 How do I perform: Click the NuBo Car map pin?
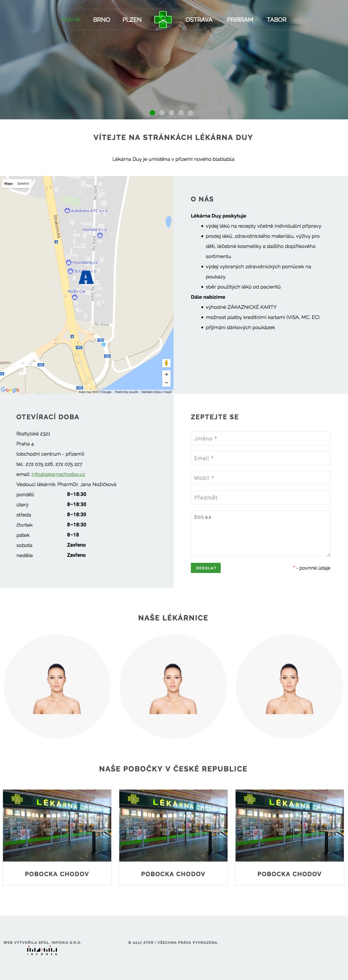point(74,297)
